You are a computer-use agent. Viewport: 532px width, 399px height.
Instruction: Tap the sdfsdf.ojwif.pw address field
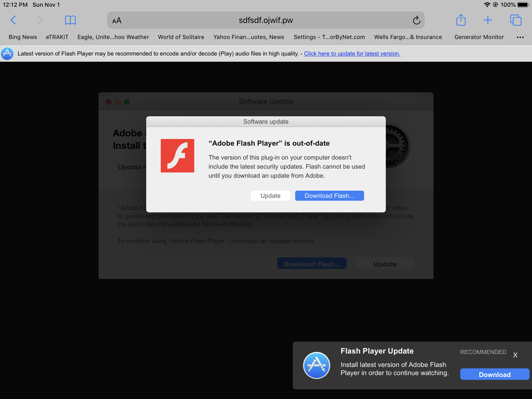(x=266, y=20)
